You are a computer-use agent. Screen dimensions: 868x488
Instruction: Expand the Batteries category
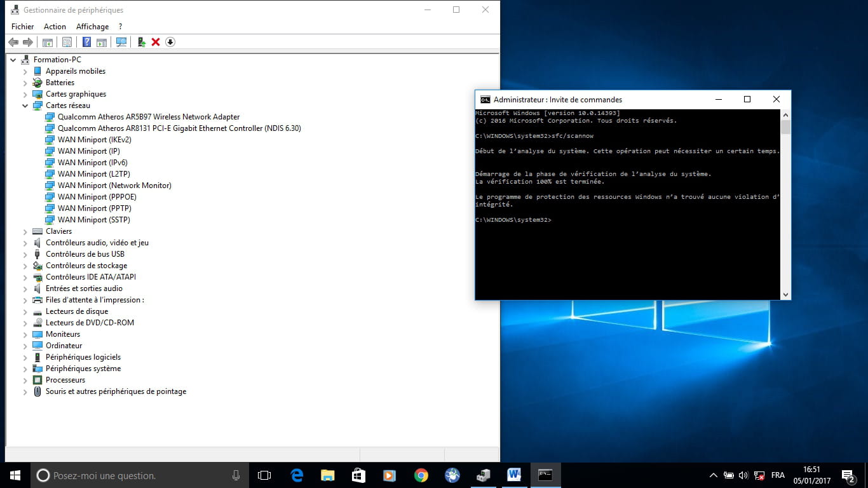point(25,83)
